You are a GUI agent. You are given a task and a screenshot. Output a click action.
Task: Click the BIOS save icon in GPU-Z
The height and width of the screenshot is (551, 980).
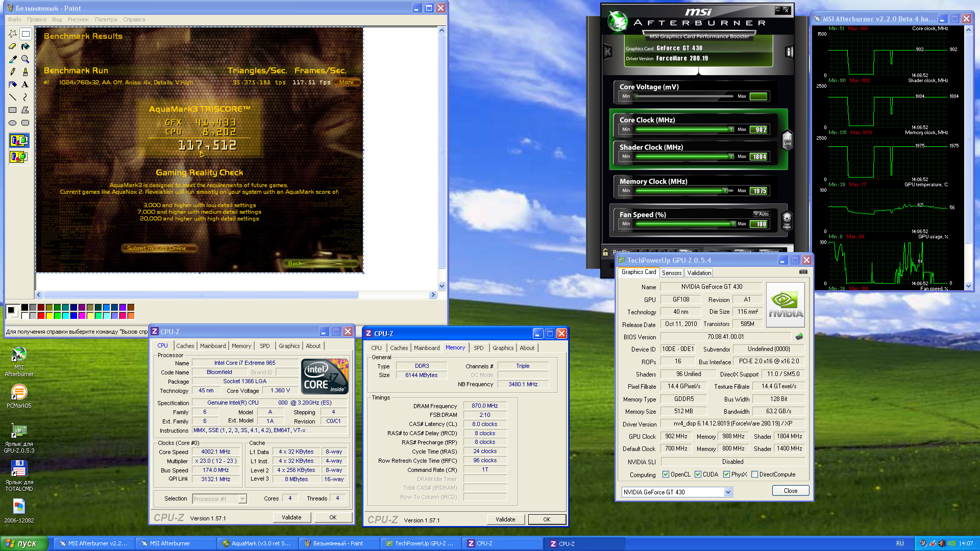pyautogui.click(x=799, y=336)
